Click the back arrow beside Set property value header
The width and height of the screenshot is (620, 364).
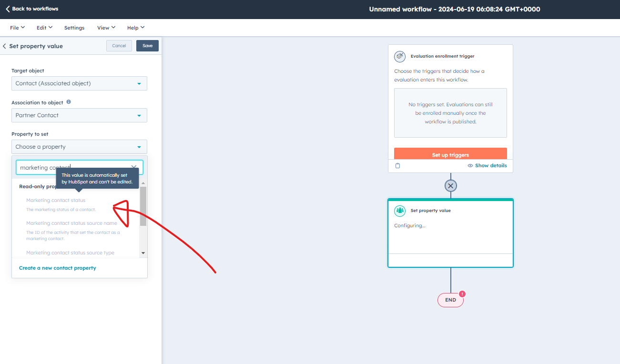coord(4,46)
